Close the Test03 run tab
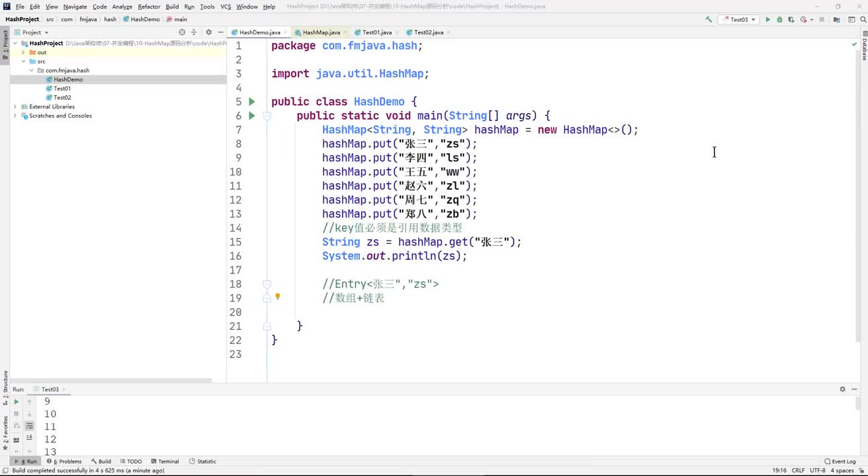This screenshot has width=868, height=476. click(64, 389)
